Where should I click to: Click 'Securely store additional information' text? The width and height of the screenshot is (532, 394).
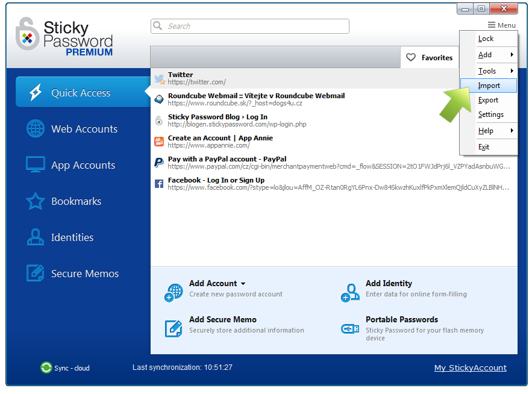[246, 330]
